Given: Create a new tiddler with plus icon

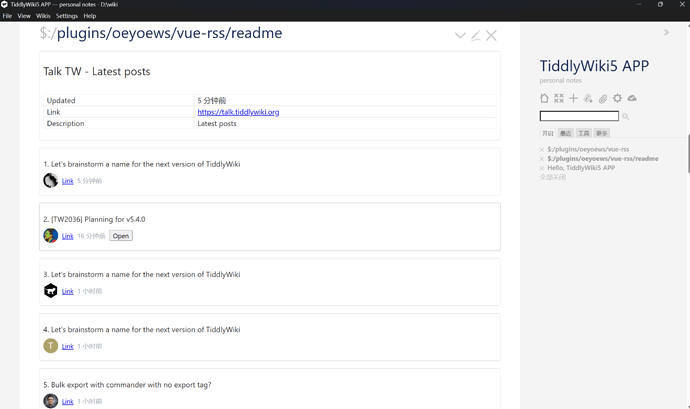Looking at the screenshot, I should 573,98.
